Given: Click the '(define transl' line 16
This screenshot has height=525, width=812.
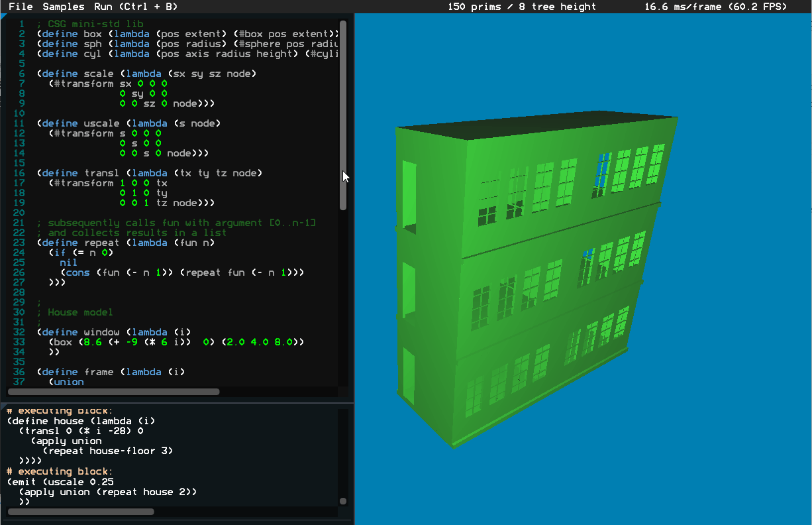Looking at the screenshot, I should pyautogui.click(x=150, y=173).
